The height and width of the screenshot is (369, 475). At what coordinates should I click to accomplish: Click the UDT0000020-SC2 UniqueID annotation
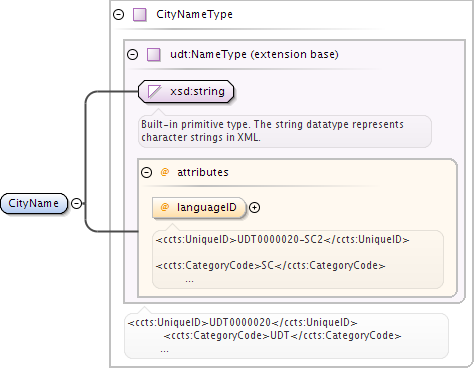282,240
